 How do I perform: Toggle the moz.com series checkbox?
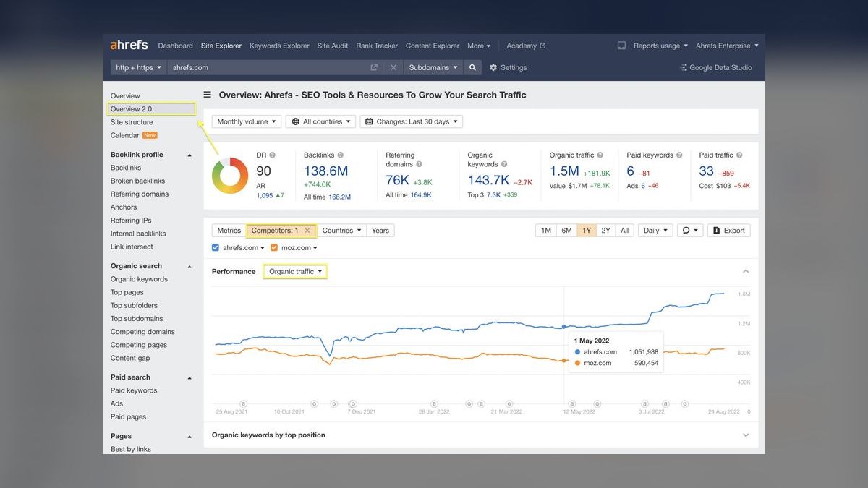click(x=274, y=247)
